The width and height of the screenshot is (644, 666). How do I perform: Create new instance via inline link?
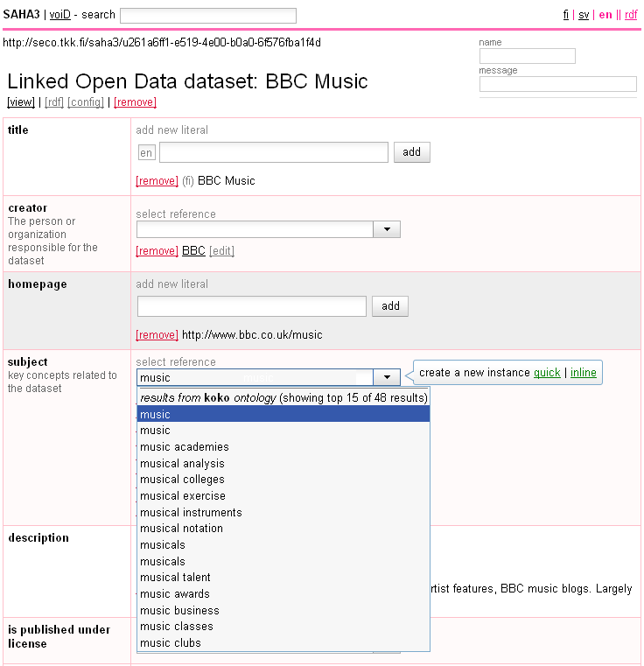(584, 373)
